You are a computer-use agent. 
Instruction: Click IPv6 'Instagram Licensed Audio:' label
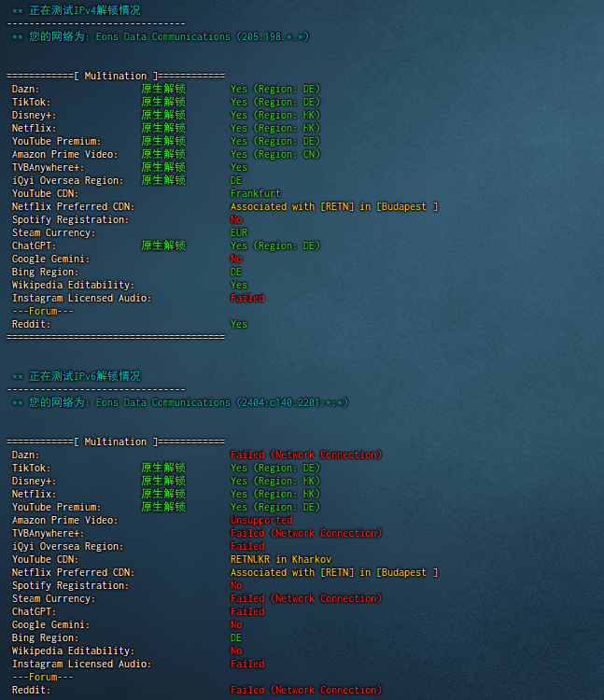pyautogui.click(x=82, y=665)
